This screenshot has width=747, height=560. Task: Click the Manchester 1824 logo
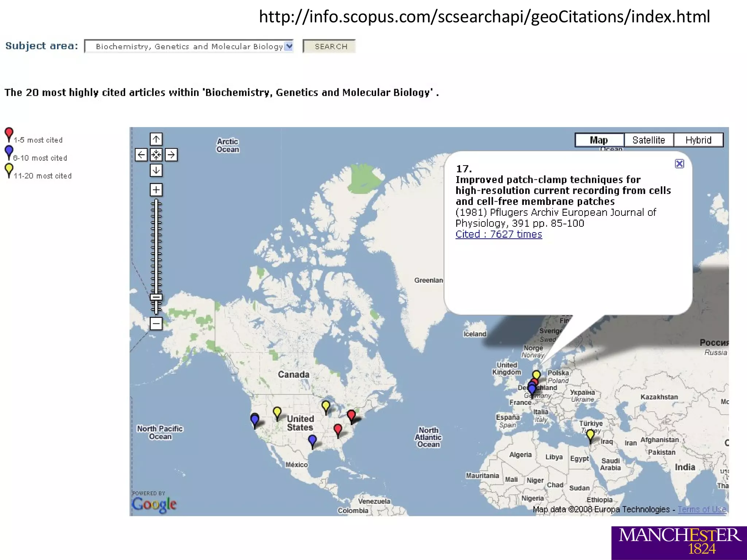coord(679,543)
